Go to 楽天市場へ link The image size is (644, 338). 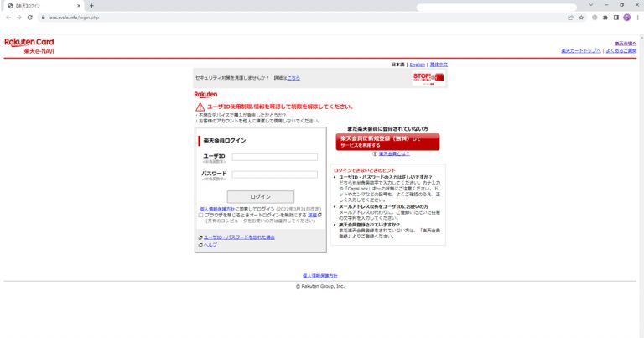click(625, 44)
